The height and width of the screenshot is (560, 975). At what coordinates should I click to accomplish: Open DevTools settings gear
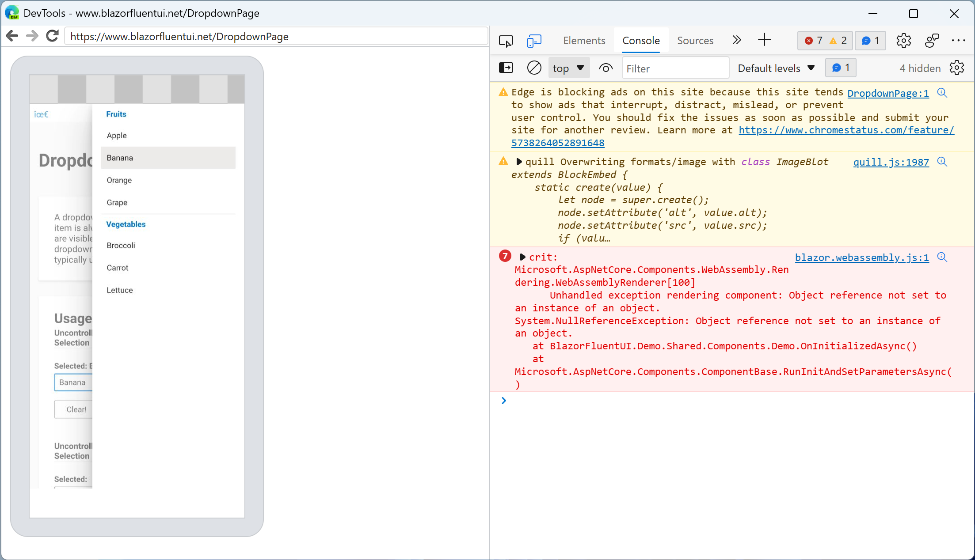(x=903, y=40)
